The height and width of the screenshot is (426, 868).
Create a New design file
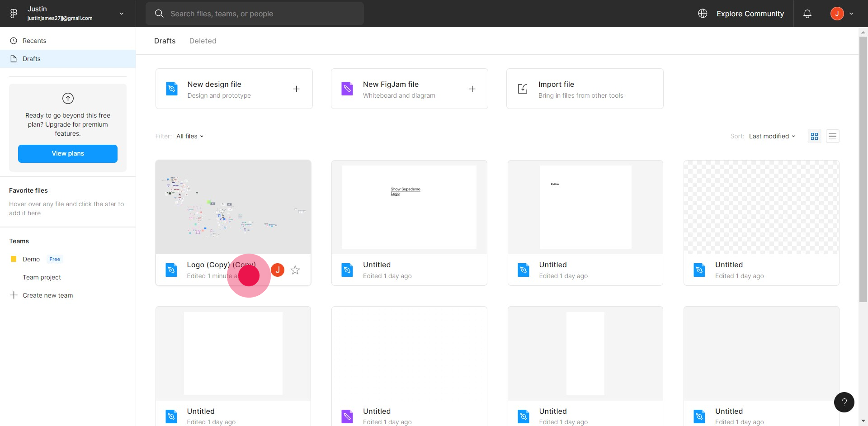(234, 89)
